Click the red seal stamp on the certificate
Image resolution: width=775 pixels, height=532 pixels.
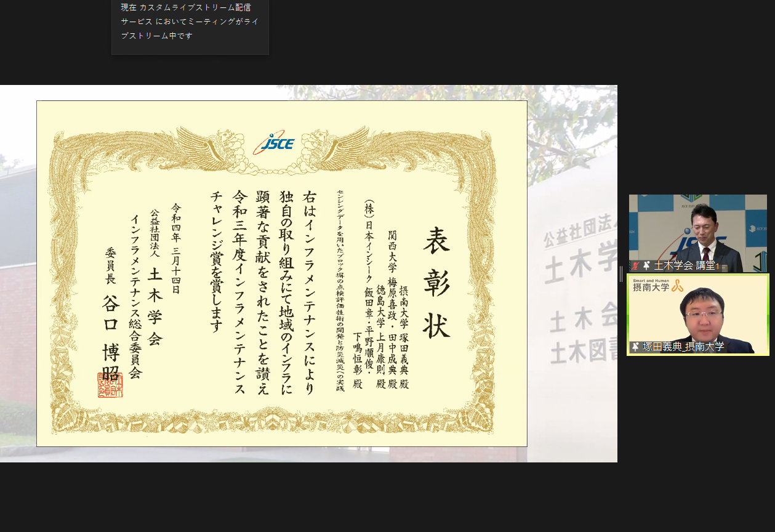[x=110, y=385]
